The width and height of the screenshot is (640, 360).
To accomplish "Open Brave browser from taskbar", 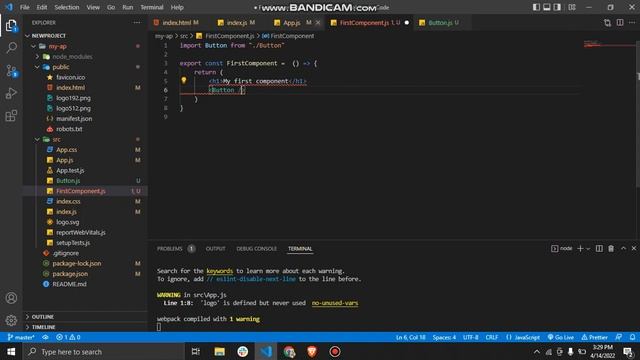I will [312, 352].
